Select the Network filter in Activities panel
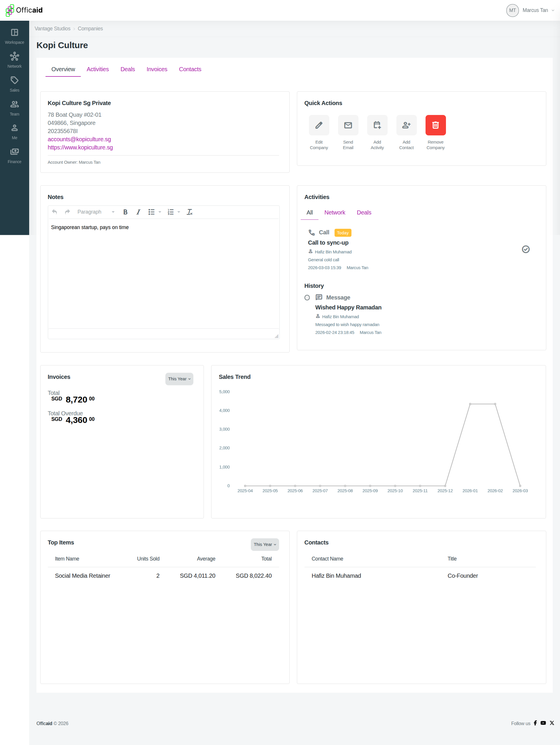Image resolution: width=560 pixels, height=745 pixels. point(335,212)
